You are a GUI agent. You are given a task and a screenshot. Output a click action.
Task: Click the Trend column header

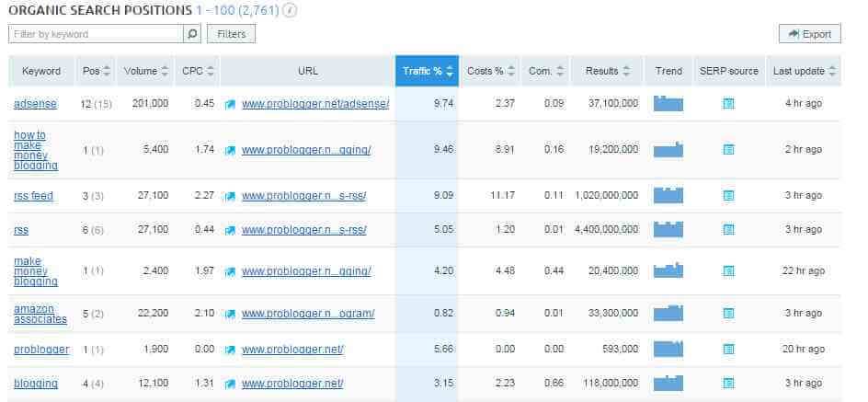coord(668,72)
